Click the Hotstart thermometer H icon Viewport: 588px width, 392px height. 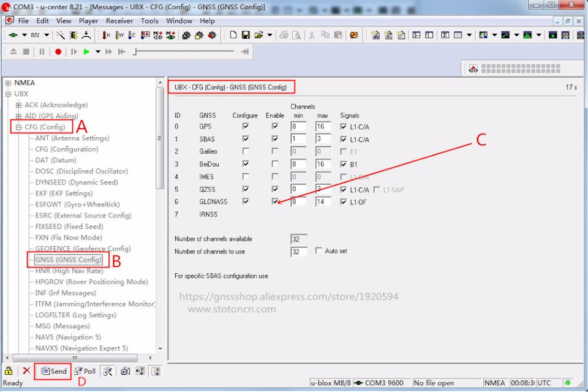(x=106, y=36)
